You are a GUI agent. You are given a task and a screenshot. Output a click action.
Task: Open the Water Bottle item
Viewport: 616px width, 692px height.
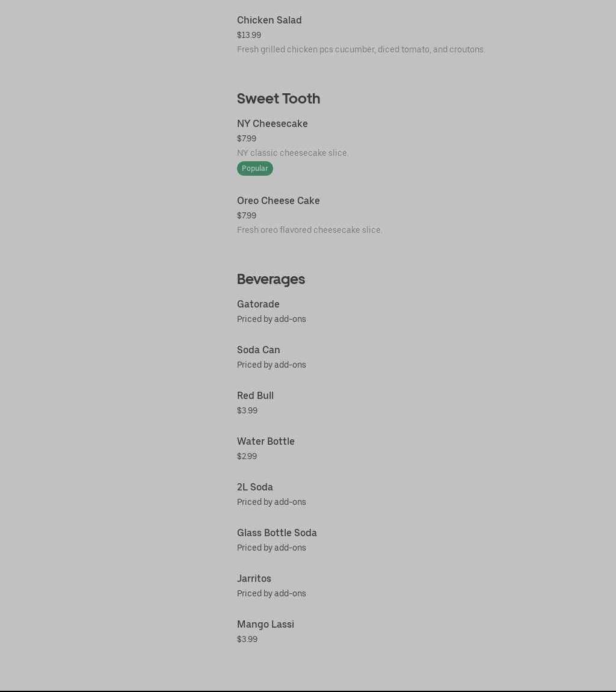coord(265,442)
